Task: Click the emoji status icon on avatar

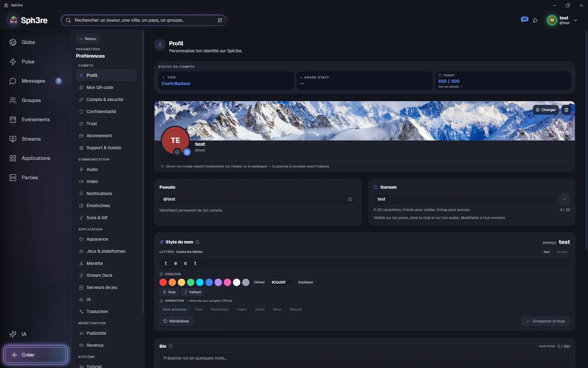Action: coord(177,152)
